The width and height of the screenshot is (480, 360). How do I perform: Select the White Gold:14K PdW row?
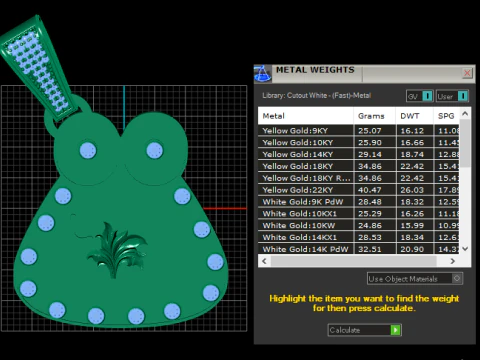(x=359, y=249)
